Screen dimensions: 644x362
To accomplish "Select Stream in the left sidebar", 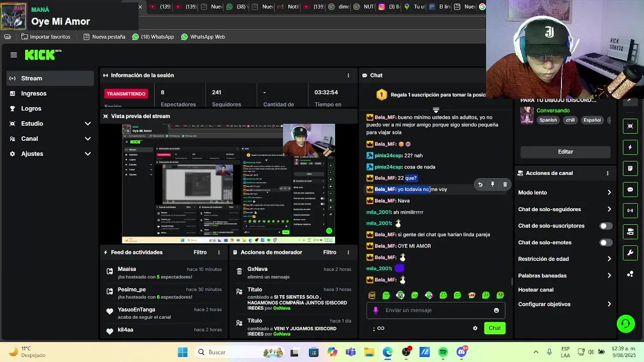I will coord(50,78).
